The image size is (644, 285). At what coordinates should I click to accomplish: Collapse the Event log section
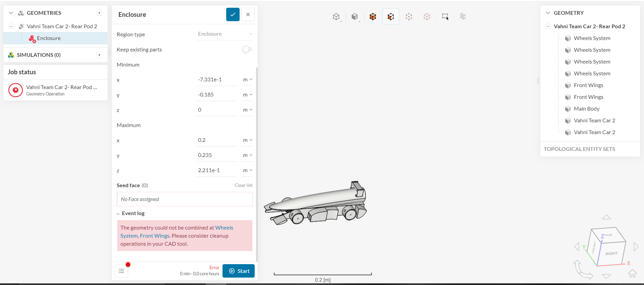pyautogui.click(x=118, y=214)
